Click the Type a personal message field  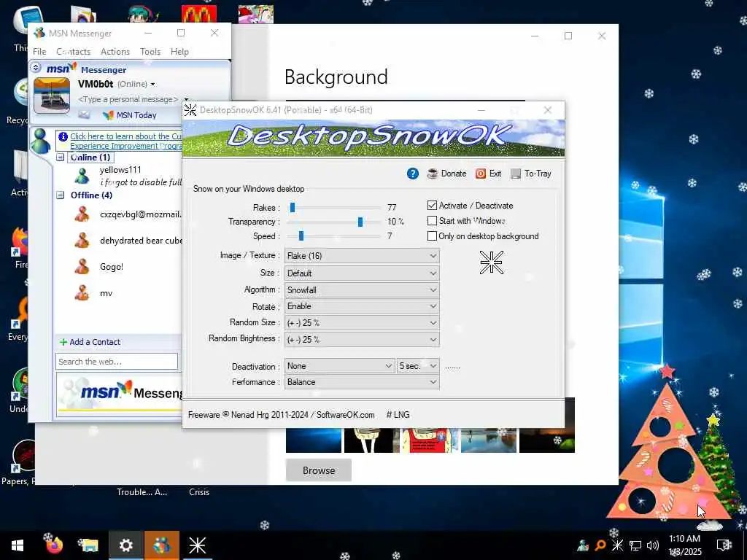[128, 99]
